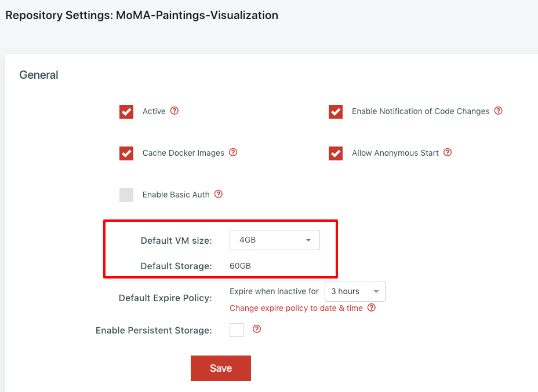Uncheck the Active checkbox

coord(126,111)
